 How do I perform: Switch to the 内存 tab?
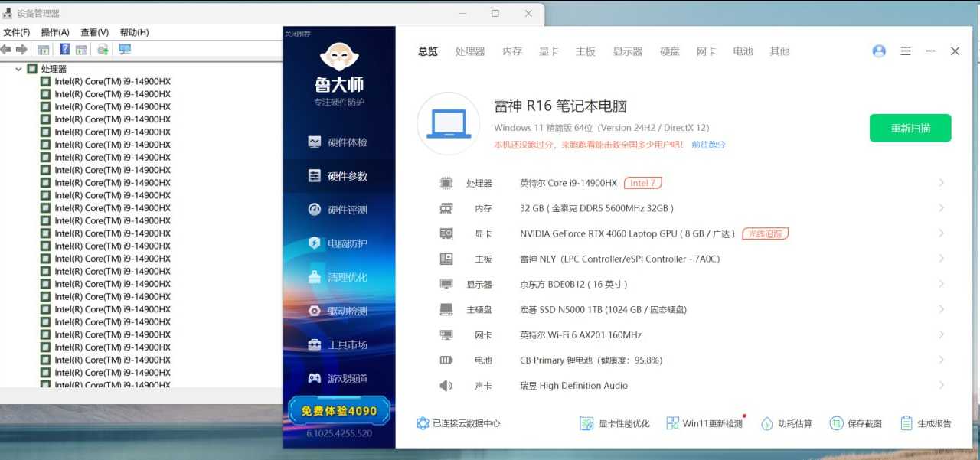coord(512,51)
